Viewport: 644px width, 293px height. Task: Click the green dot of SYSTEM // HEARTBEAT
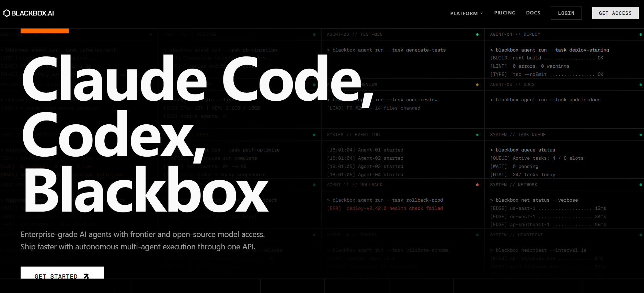click(x=641, y=235)
